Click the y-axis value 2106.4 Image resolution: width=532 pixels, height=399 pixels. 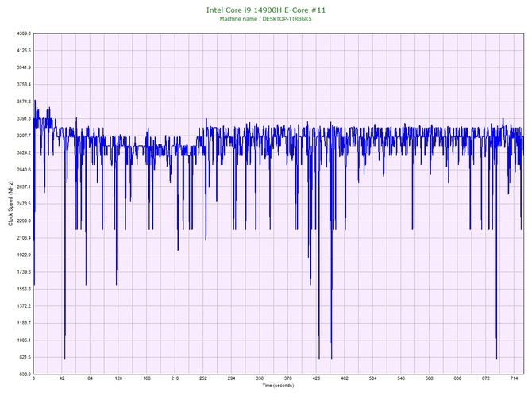(x=24, y=238)
